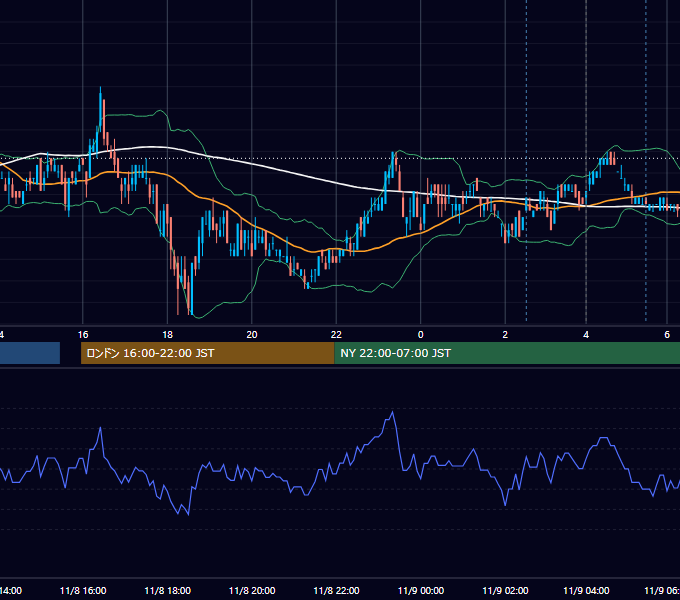The width and height of the screenshot is (680, 600).
Task: Click the '11/9 00:00' label on the lower axis
Action: coord(421,590)
